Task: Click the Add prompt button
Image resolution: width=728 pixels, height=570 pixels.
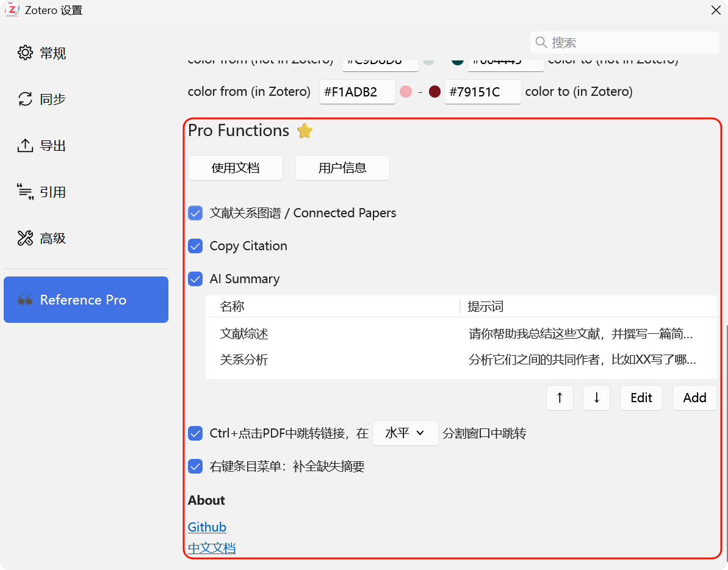Action: click(694, 398)
